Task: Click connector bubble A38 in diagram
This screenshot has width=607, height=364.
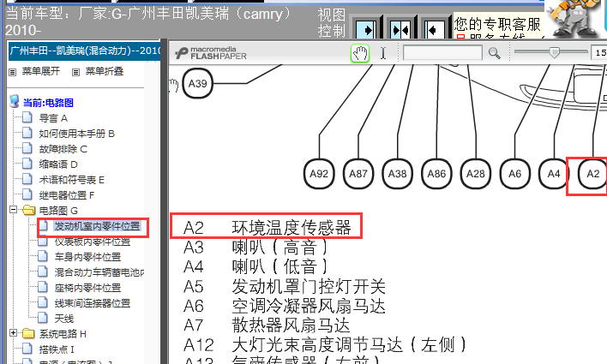Action: tap(397, 174)
